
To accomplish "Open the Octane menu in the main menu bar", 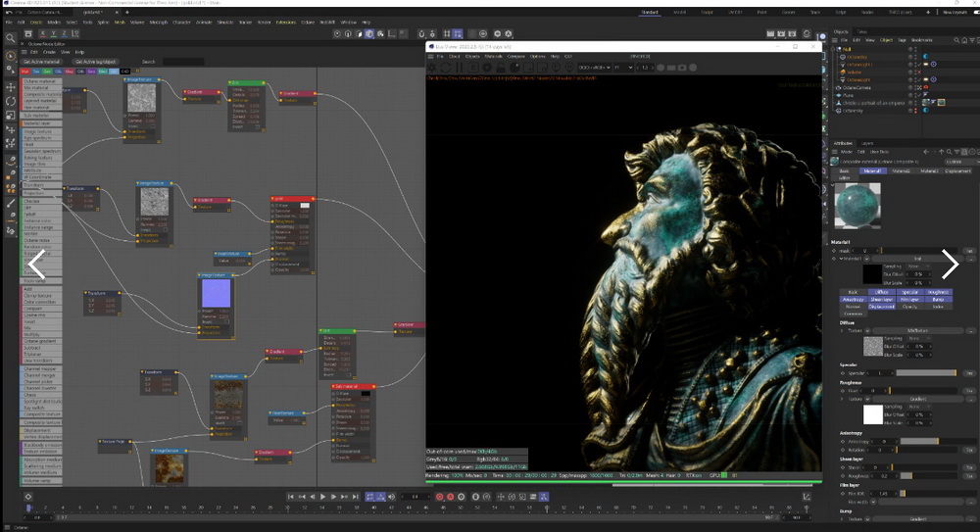I will [308, 22].
